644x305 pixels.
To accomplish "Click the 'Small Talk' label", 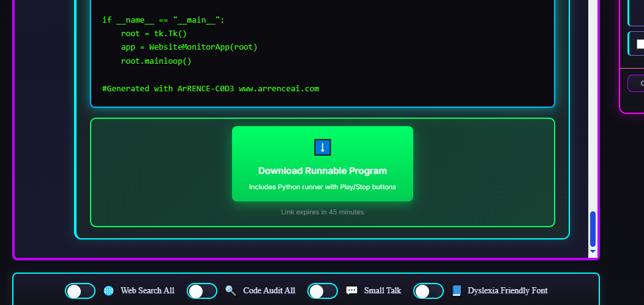I will click(x=383, y=291).
